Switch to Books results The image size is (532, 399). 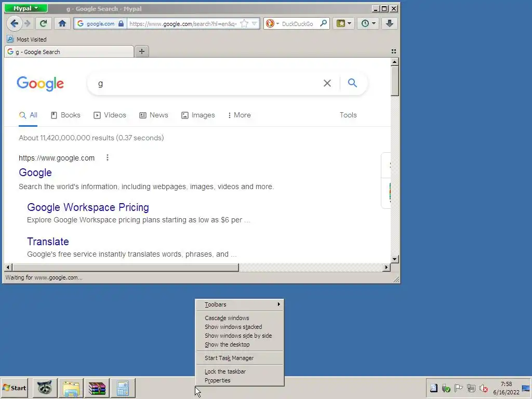point(65,115)
